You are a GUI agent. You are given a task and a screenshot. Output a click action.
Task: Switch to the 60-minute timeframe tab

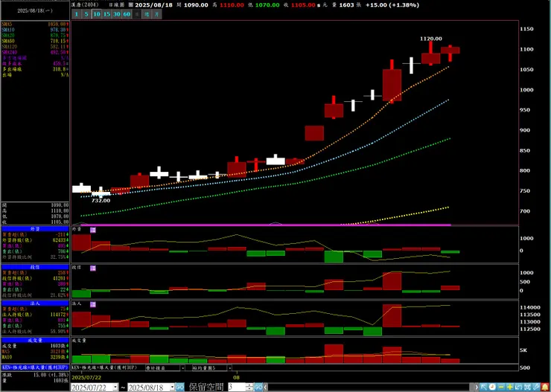pos(127,14)
